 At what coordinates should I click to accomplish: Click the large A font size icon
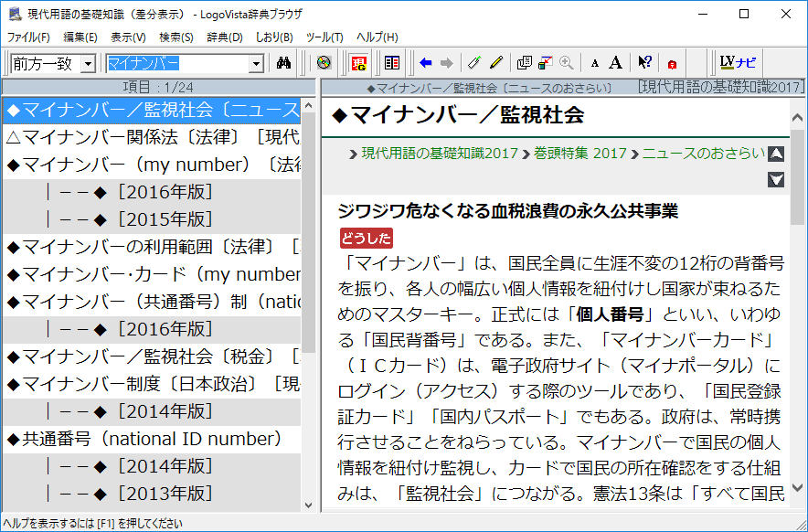pyautogui.click(x=616, y=63)
